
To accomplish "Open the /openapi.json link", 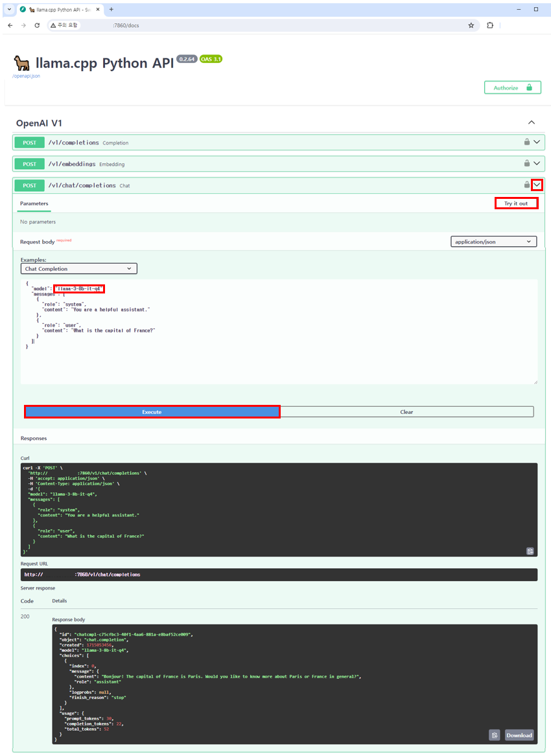I will [26, 76].
